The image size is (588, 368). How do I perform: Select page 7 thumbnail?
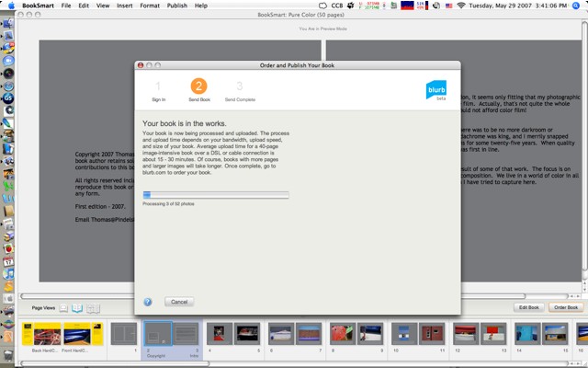309,333
